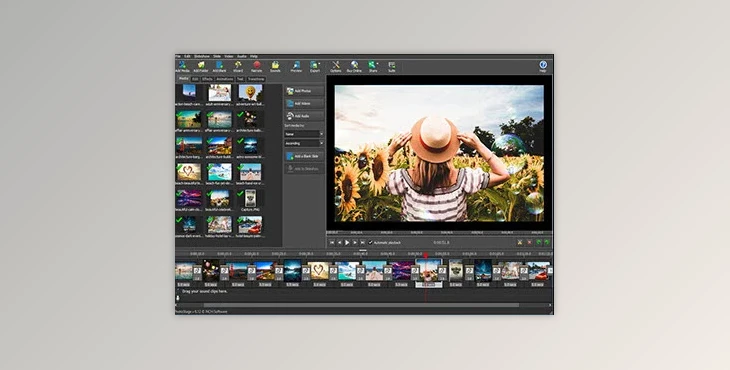Step forward one frame in preview

click(355, 242)
